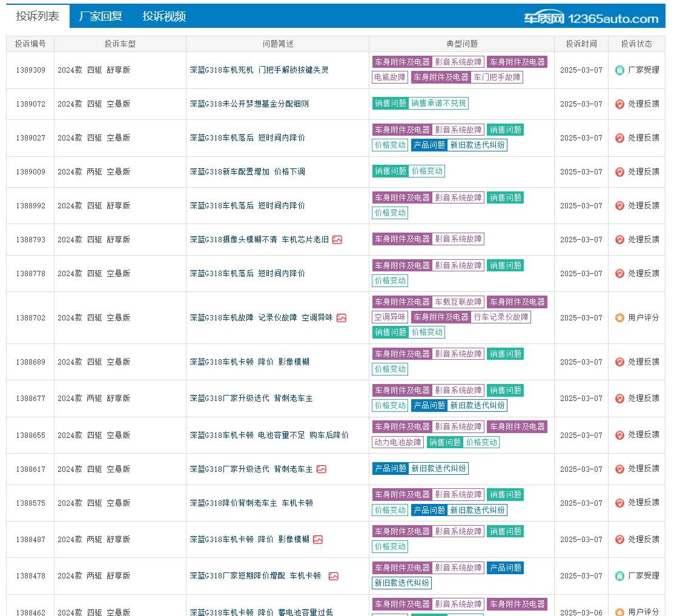This screenshot has width=677, height=616.
Task: Click image icon beside complaint 1388617 title
Action: coord(322,469)
